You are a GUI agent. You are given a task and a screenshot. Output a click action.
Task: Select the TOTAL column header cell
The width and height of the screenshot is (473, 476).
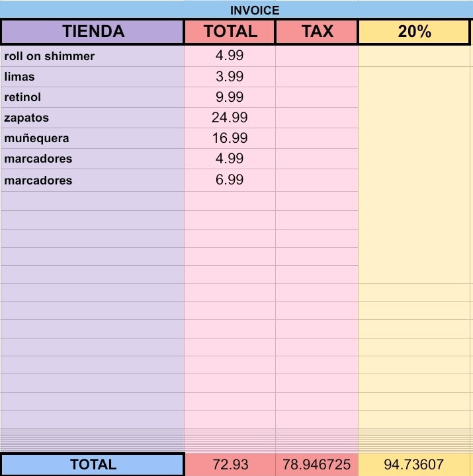click(x=230, y=32)
